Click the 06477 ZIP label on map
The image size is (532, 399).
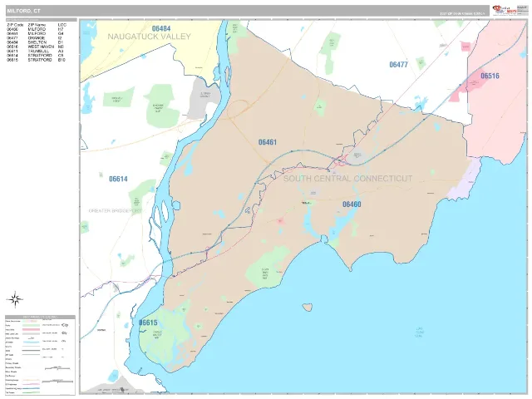point(398,65)
